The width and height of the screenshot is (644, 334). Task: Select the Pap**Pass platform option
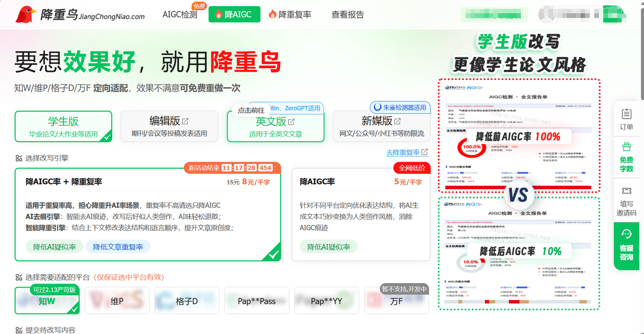pos(257,301)
